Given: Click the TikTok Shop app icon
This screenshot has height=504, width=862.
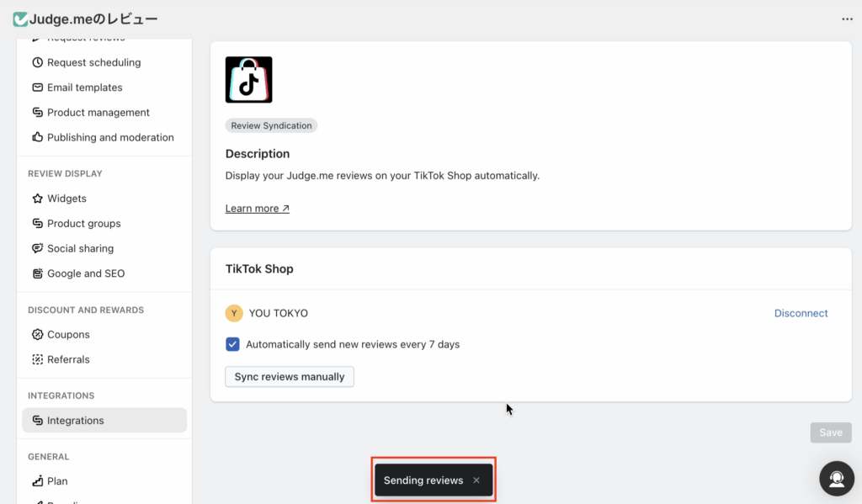Looking at the screenshot, I should (x=248, y=80).
